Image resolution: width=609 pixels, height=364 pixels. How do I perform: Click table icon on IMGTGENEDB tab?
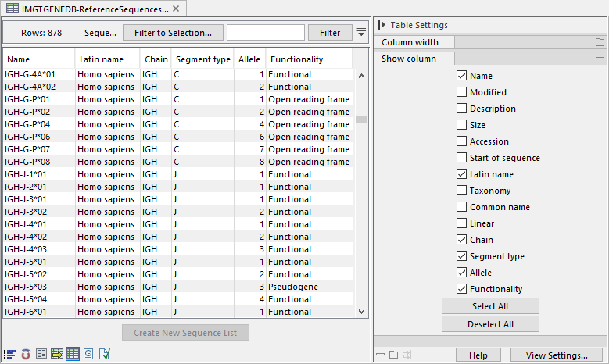pos(12,8)
